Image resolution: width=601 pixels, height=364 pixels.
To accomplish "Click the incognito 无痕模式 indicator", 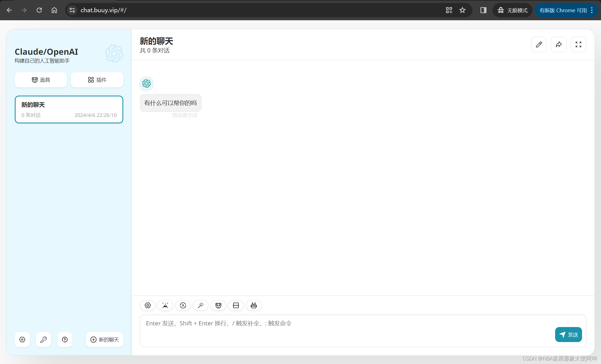I will click(x=513, y=10).
